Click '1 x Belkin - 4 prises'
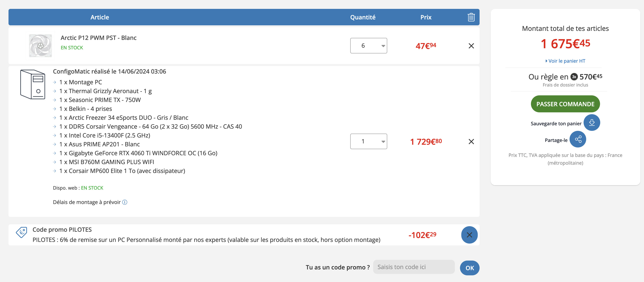The width and height of the screenshot is (644, 282). pyautogui.click(x=86, y=109)
